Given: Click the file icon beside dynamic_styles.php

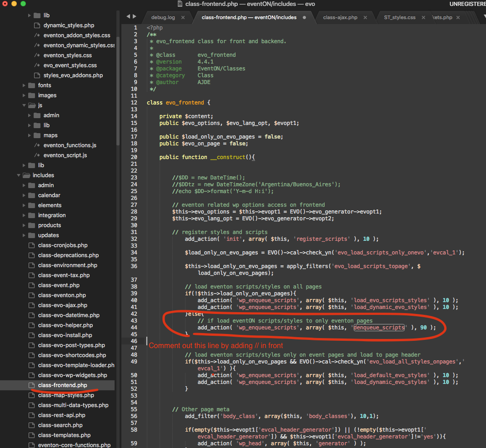Looking at the screenshot, I should (37, 25).
